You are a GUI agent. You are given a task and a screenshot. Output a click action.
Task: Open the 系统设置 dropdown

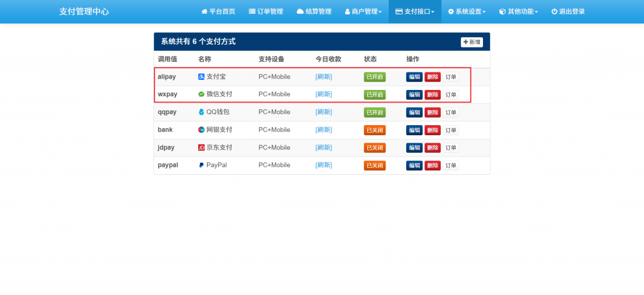pyautogui.click(x=466, y=11)
